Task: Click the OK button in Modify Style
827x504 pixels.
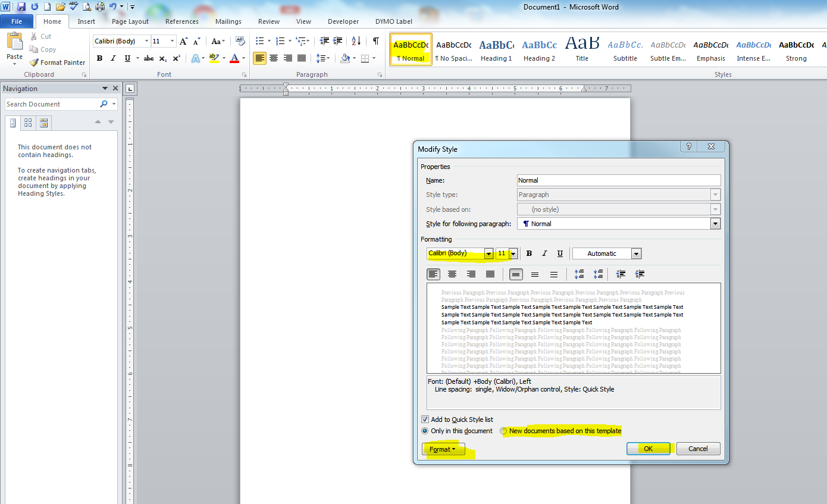Action: (x=649, y=449)
